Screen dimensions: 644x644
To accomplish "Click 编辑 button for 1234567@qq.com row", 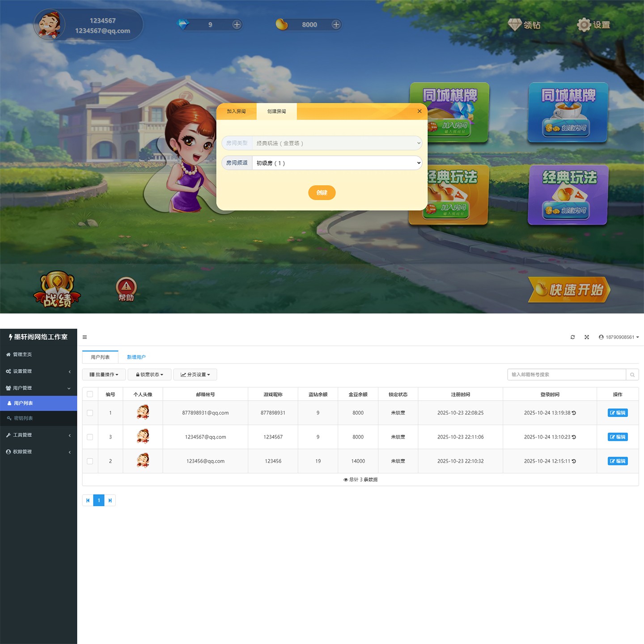I will point(618,437).
